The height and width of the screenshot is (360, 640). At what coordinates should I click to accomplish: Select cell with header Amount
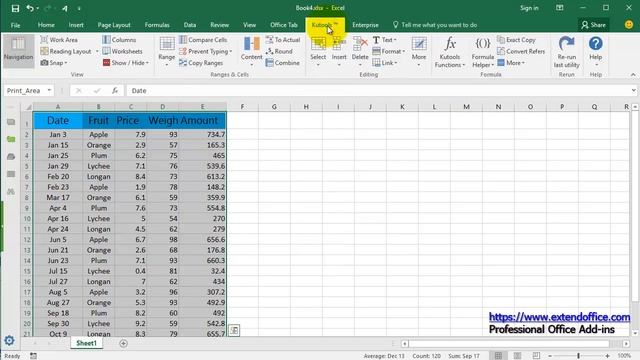(202, 120)
